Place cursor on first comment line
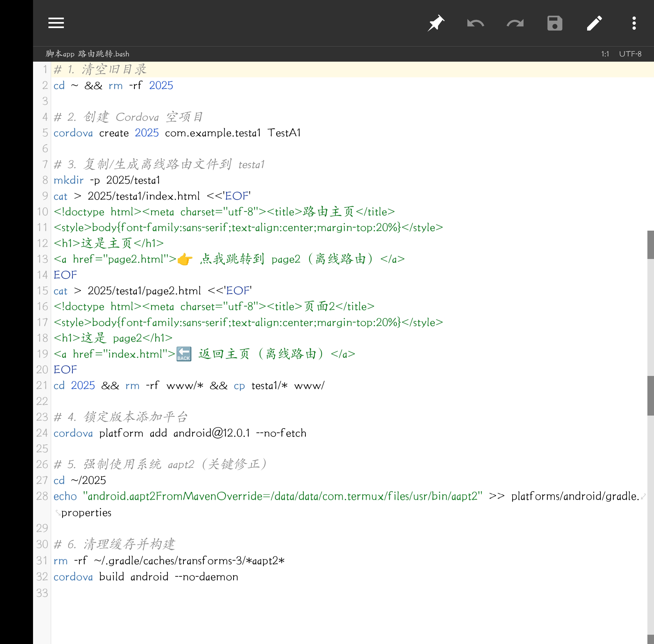 (x=100, y=69)
